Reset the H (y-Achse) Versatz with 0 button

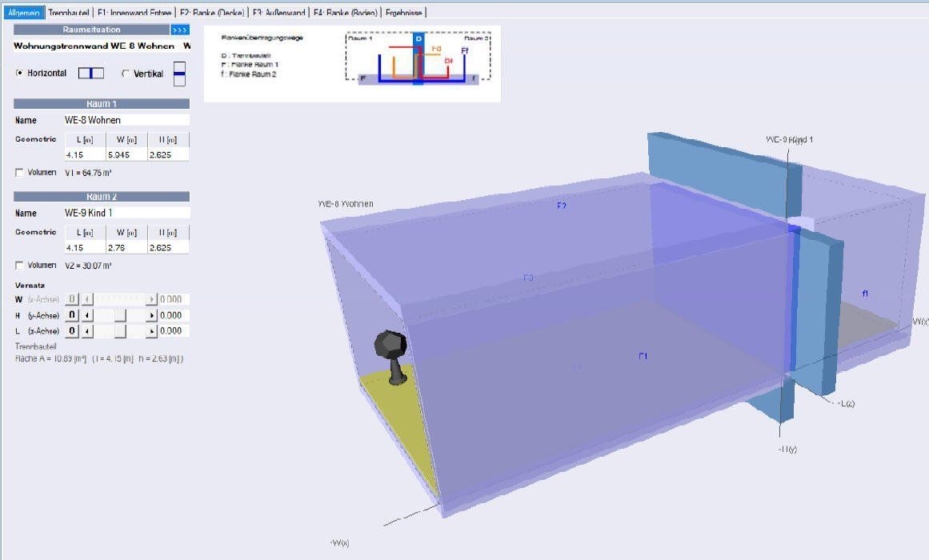[x=71, y=314]
